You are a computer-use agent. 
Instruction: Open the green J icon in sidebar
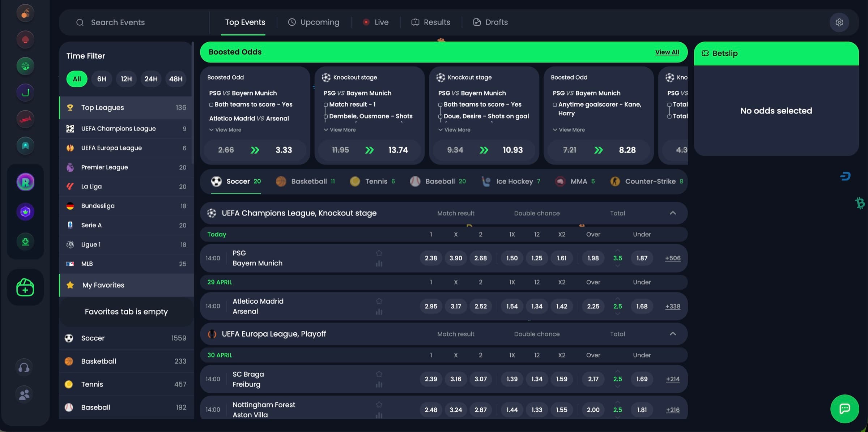click(25, 93)
